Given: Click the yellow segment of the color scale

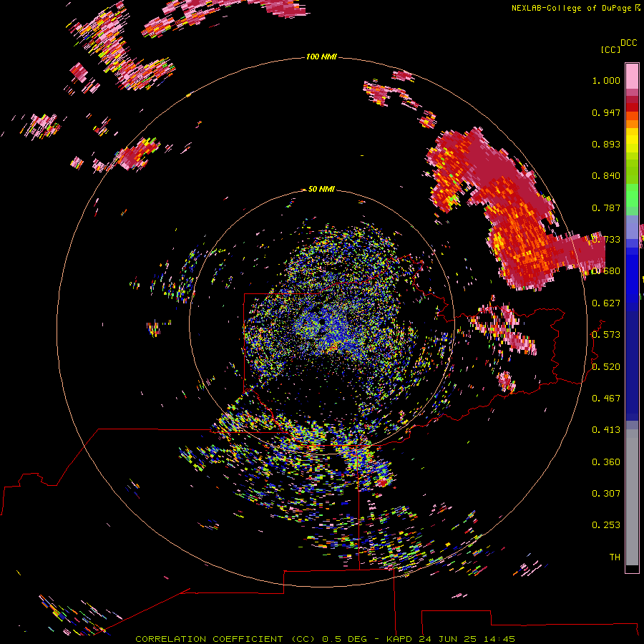Looking at the screenshot, I should pyautogui.click(x=632, y=140).
